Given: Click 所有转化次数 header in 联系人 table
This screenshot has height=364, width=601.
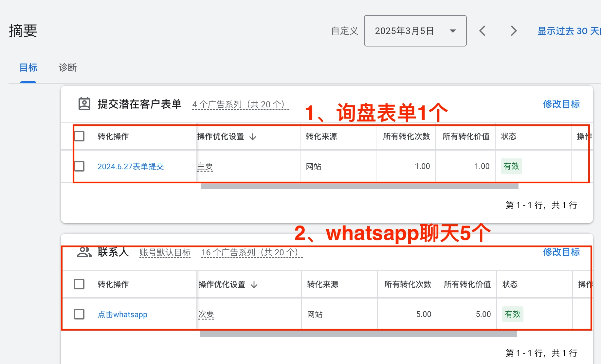Looking at the screenshot, I should (408, 284).
